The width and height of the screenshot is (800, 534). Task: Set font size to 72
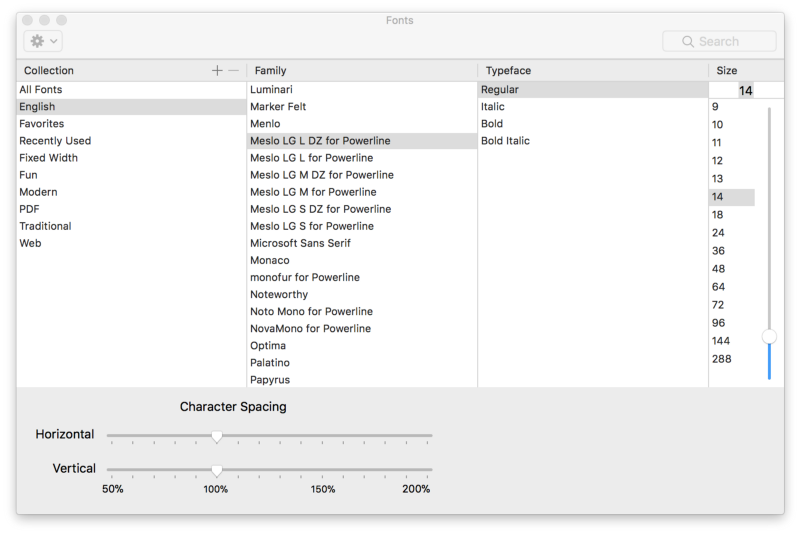(x=732, y=305)
